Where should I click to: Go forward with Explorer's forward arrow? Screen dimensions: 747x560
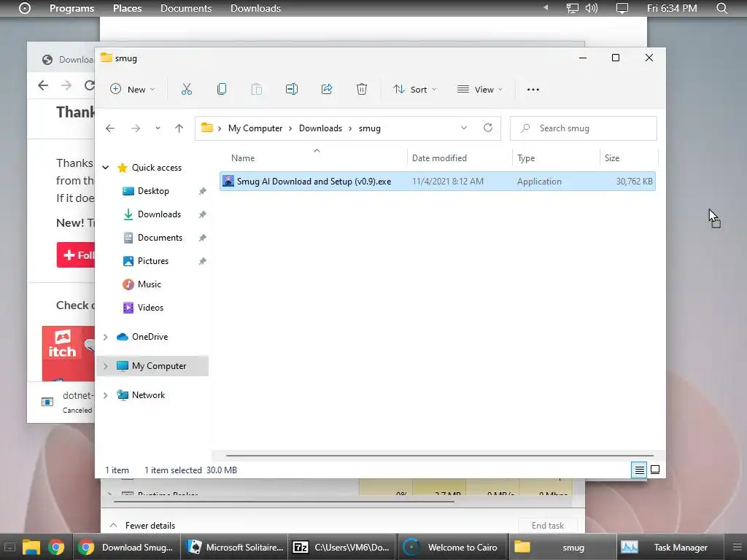pos(136,128)
